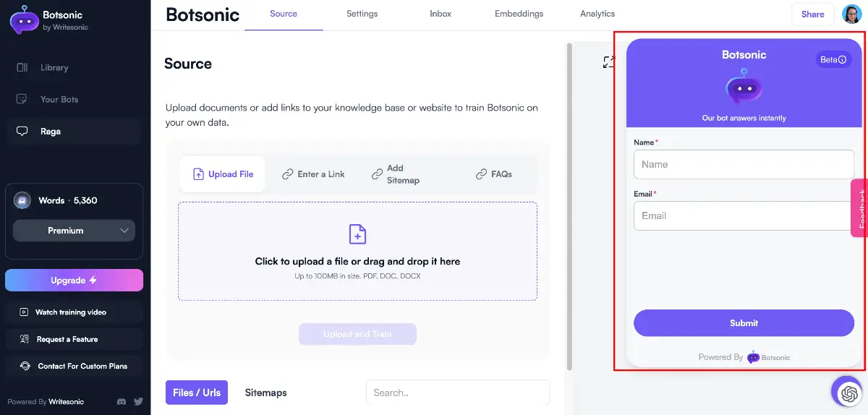Screen dimensions: 868x415
Task: Select the Raga bot in sidebar
Action: click(72, 132)
